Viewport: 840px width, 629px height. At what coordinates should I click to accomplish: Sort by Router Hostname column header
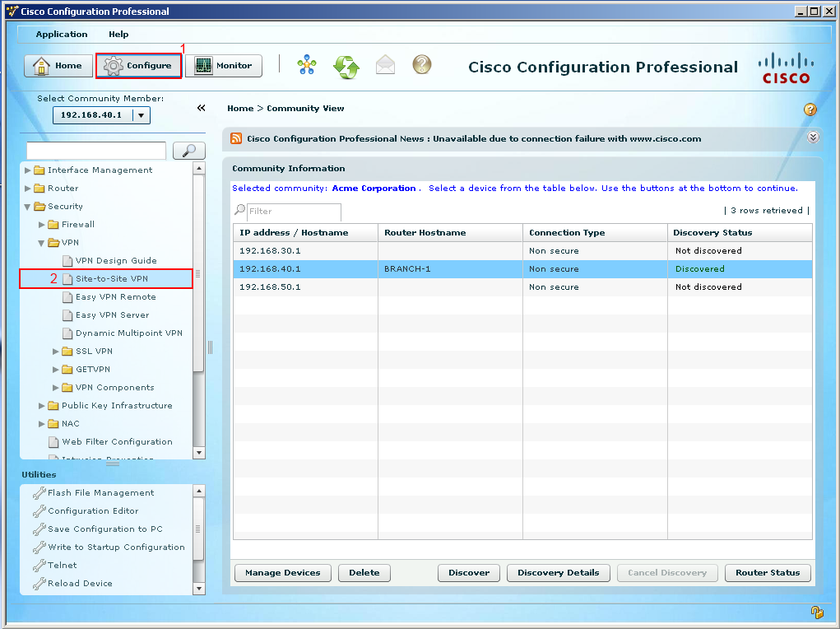pos(450,233)
